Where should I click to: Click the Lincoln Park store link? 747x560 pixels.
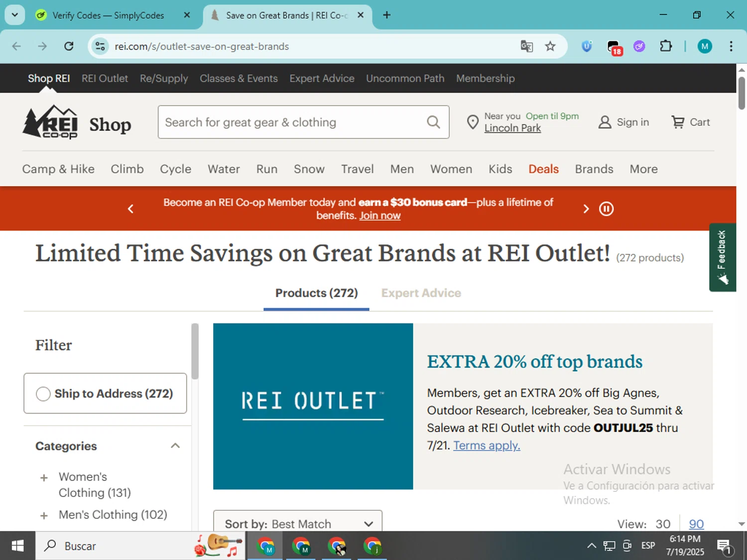[x=512, y=128]
